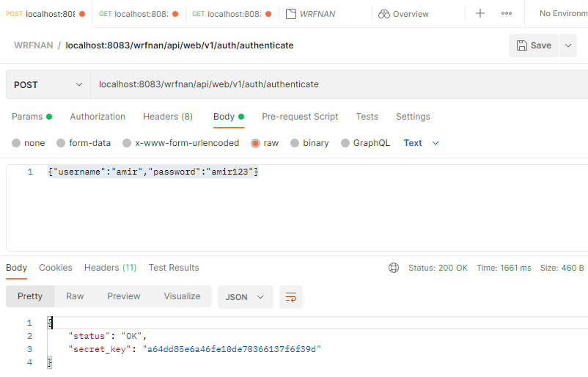This screenshot has height=377, width=588.
Task: Show the Test Results tab
Action: coord(174,268)
